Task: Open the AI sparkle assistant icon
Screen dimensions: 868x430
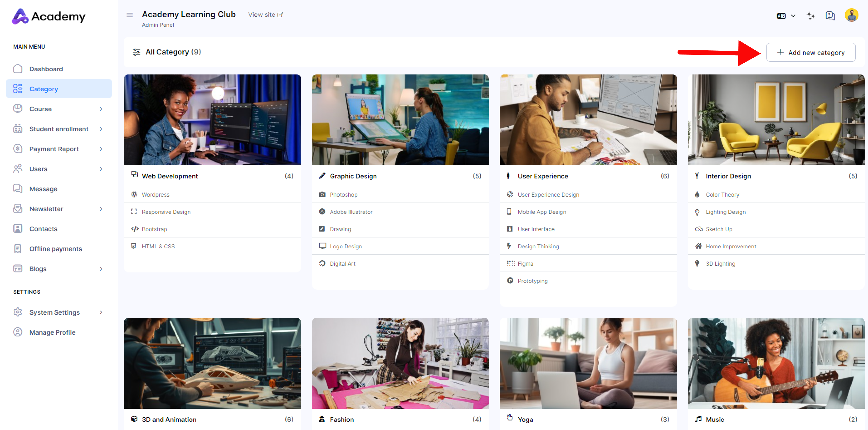Action: (810, 16)
